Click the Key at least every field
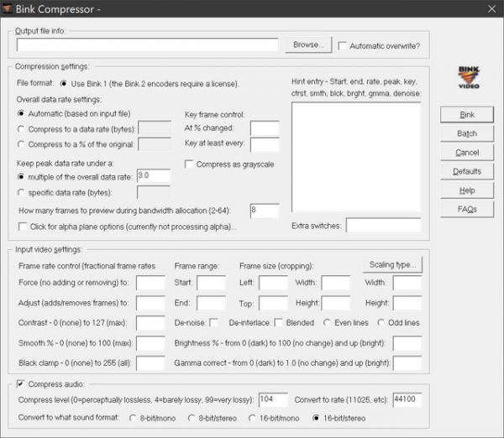504x438 pixels. tap(265, 144)
